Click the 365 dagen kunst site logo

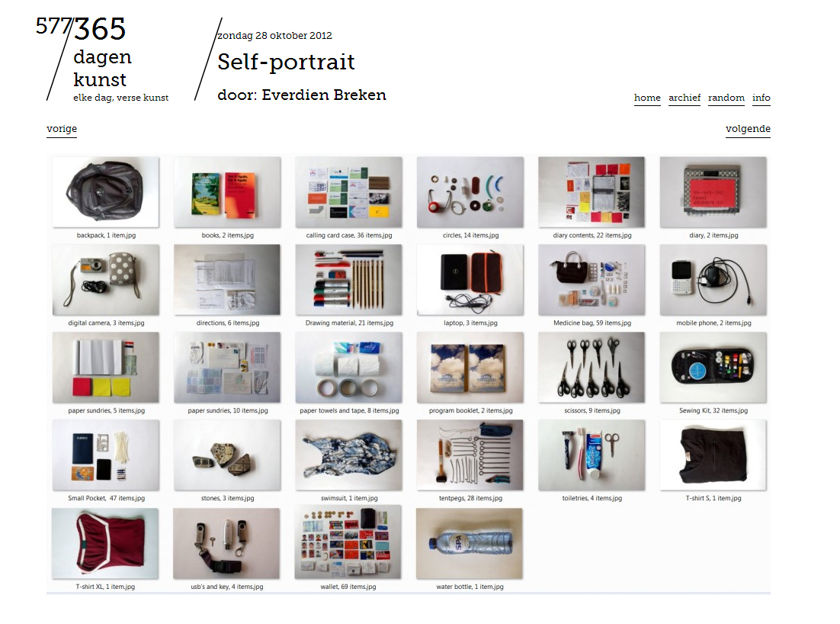(x=102, y=59)
